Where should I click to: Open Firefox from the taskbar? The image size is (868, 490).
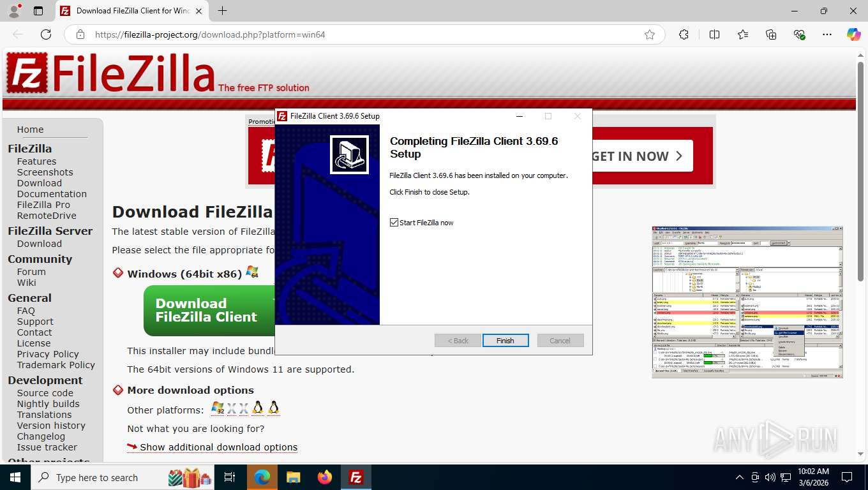click(324, 477)
